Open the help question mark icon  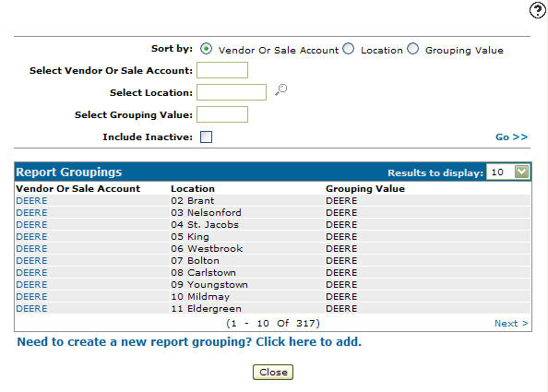pos(538,10)
